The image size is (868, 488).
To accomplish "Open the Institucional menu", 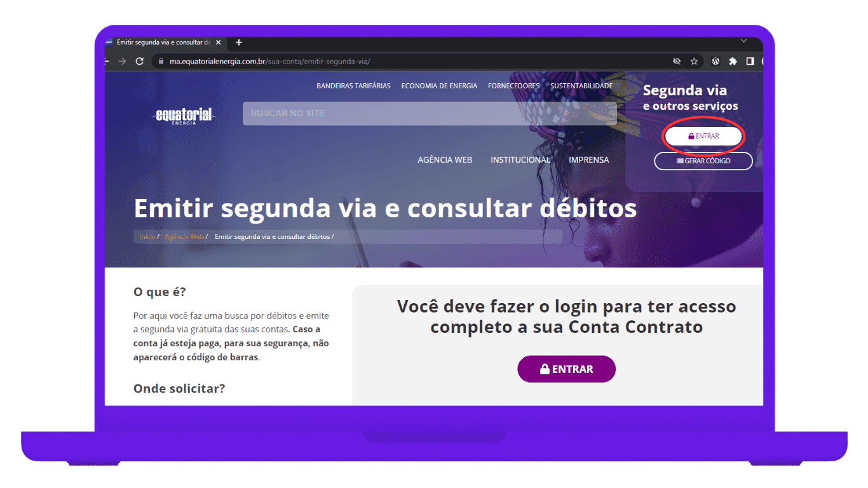I will (x=520, y=160).
